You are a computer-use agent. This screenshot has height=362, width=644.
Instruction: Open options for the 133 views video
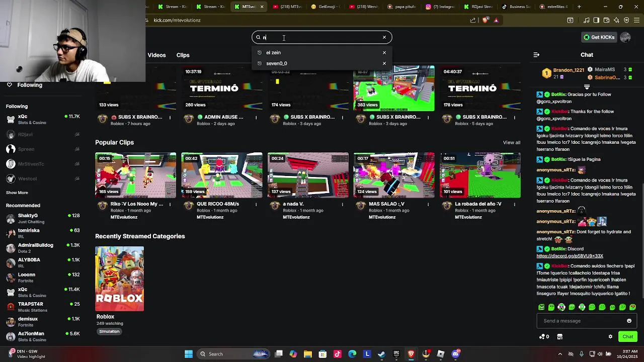tap(170, 118)
